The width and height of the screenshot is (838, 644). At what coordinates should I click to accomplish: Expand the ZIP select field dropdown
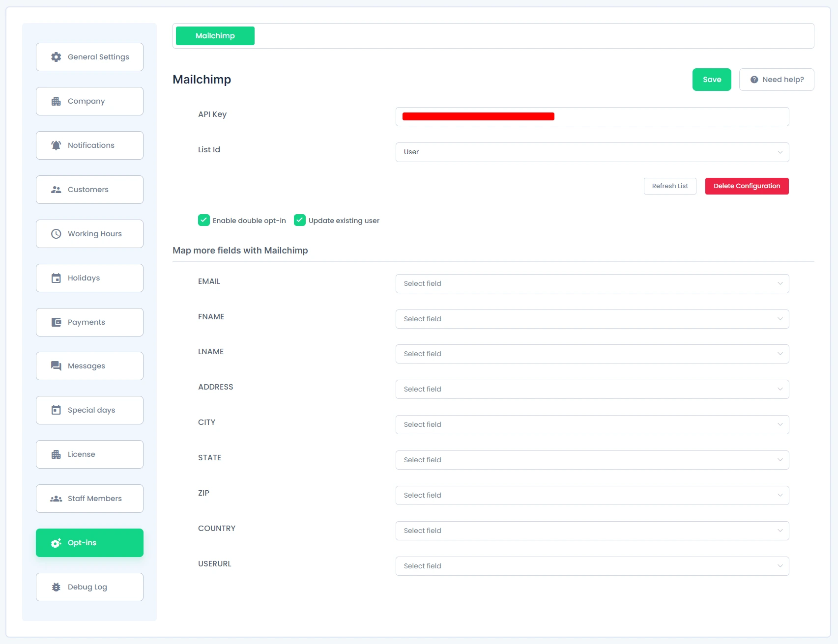pos(592,495)
